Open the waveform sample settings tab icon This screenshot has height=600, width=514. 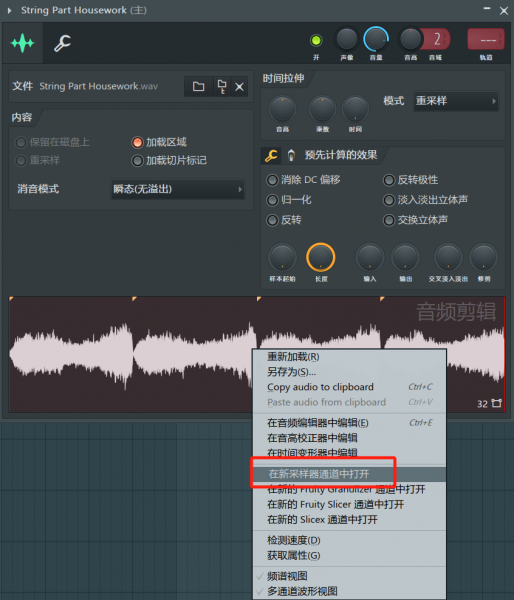[23, 43]
